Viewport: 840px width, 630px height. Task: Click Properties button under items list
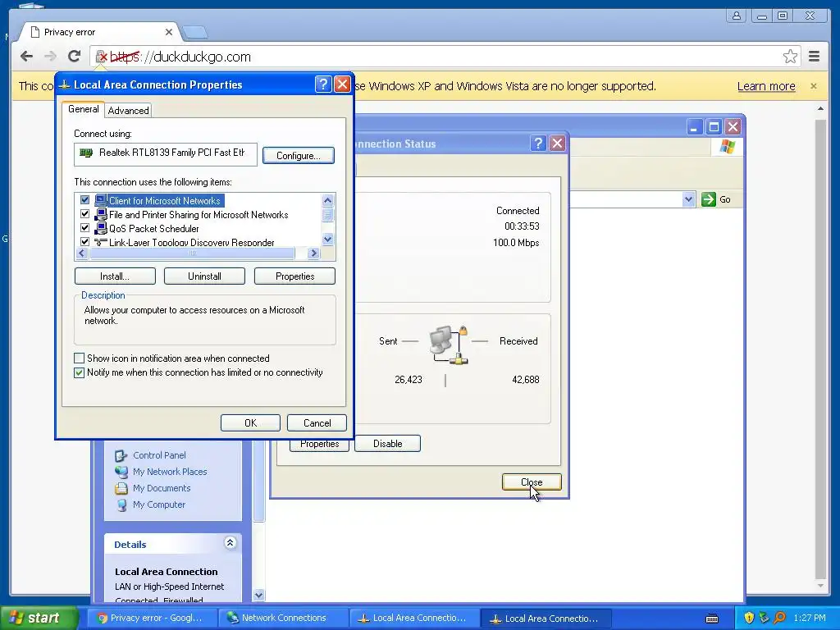294,276
